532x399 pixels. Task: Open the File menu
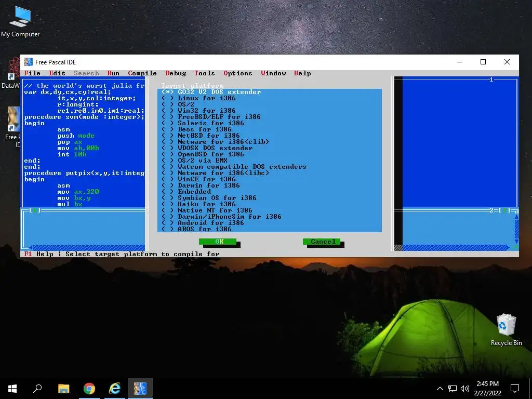[32, 73]
